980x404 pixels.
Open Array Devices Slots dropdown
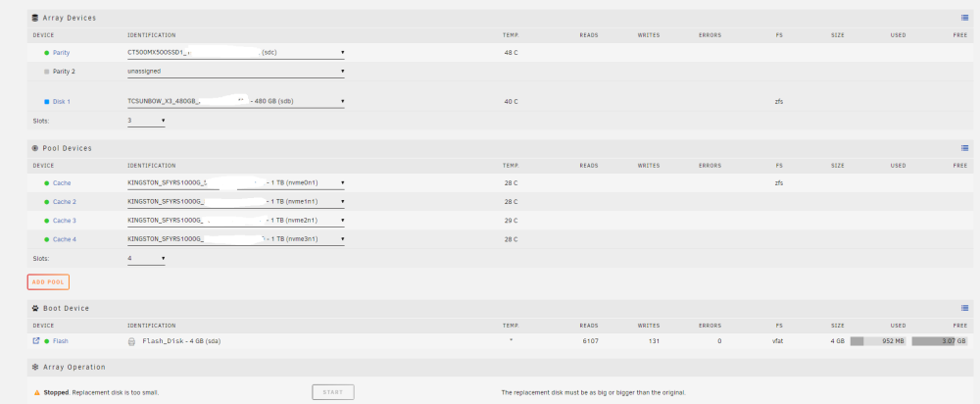coord(146,120)
